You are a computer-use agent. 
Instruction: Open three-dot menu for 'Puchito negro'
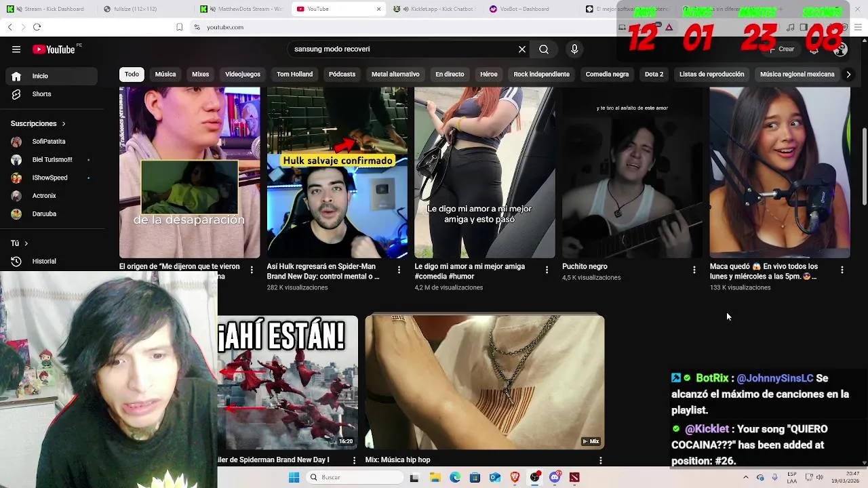694,270
